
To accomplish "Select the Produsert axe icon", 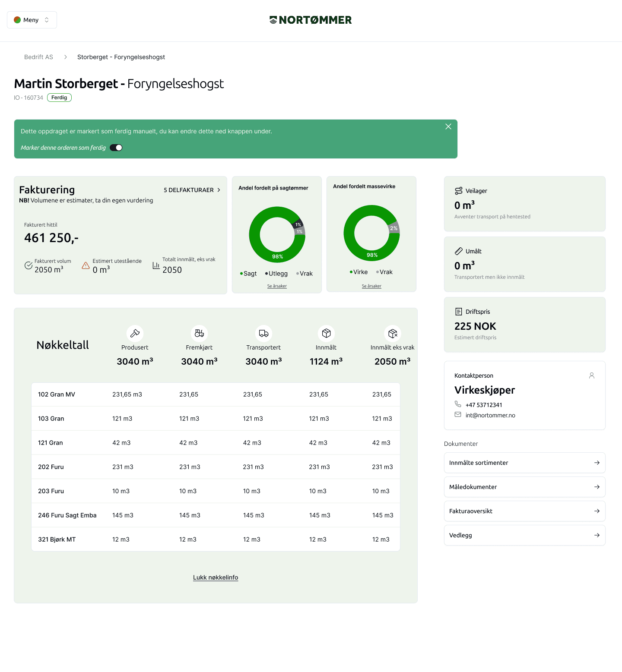I will (135, 332).
